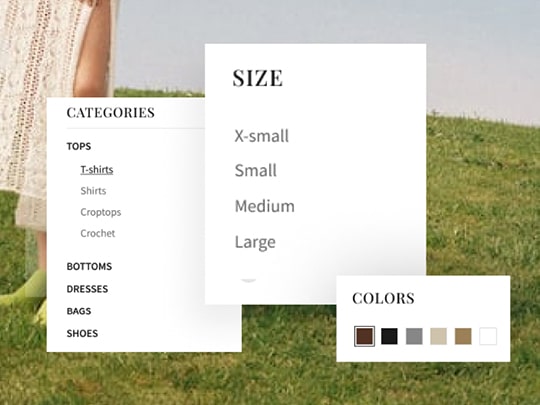This screenshot has height=405, width=540.
Task: Choose the black color swatch
Action: (x=389, y=336)
